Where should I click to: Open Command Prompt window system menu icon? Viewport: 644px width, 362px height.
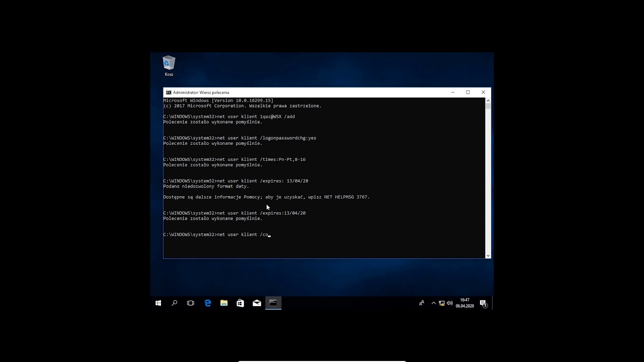169,93
